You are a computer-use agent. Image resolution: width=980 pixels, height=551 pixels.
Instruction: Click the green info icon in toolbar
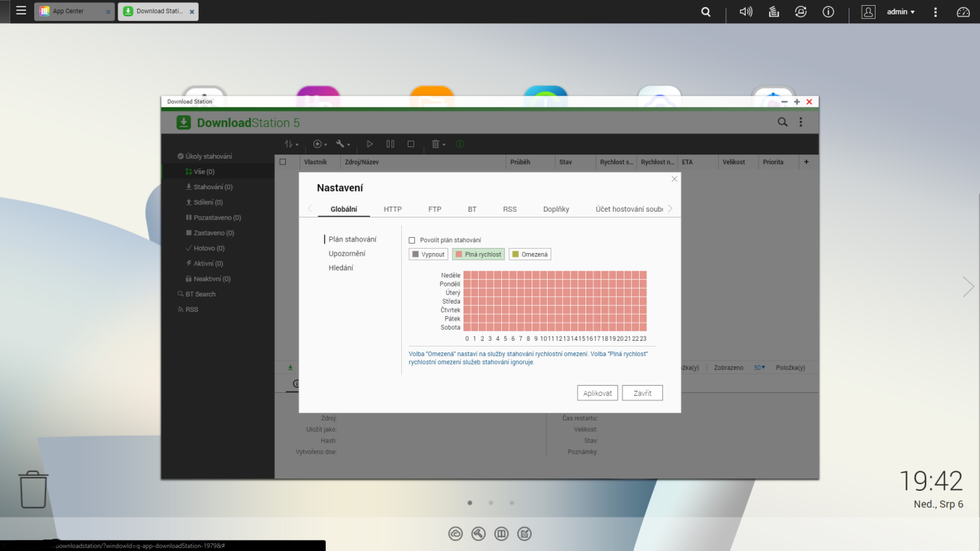[x=460, y=144]
